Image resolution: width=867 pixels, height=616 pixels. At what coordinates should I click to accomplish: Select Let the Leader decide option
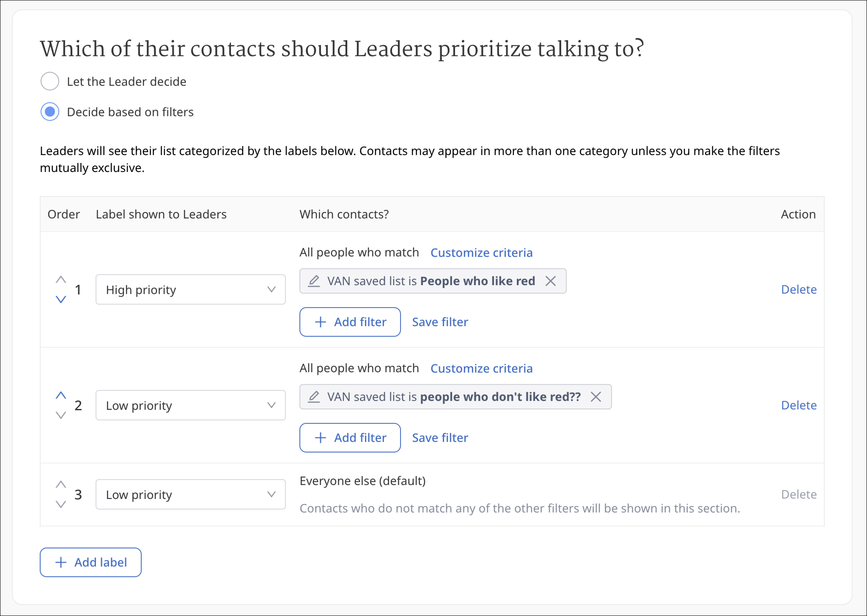pos(50,81)
